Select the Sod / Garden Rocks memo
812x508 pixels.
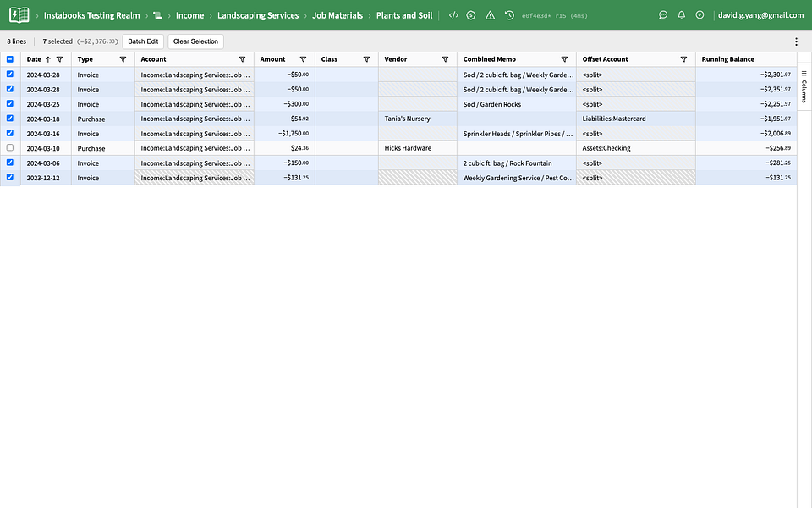pyautogui.click(x=516, y=104)
